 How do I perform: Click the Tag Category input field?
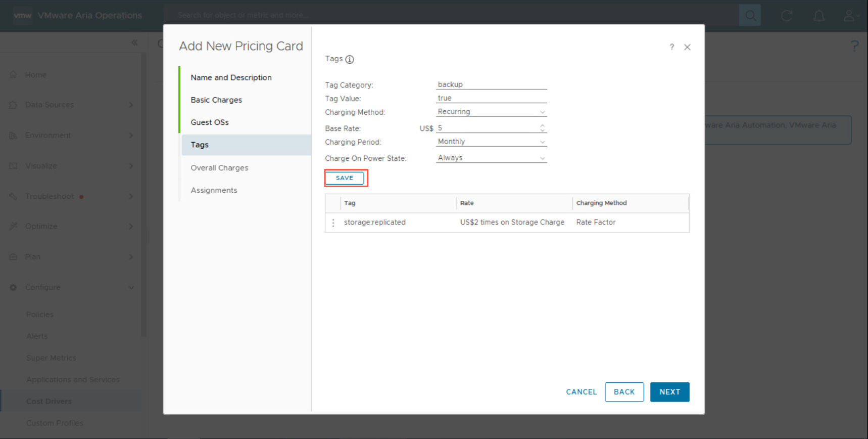pos(491,84)
